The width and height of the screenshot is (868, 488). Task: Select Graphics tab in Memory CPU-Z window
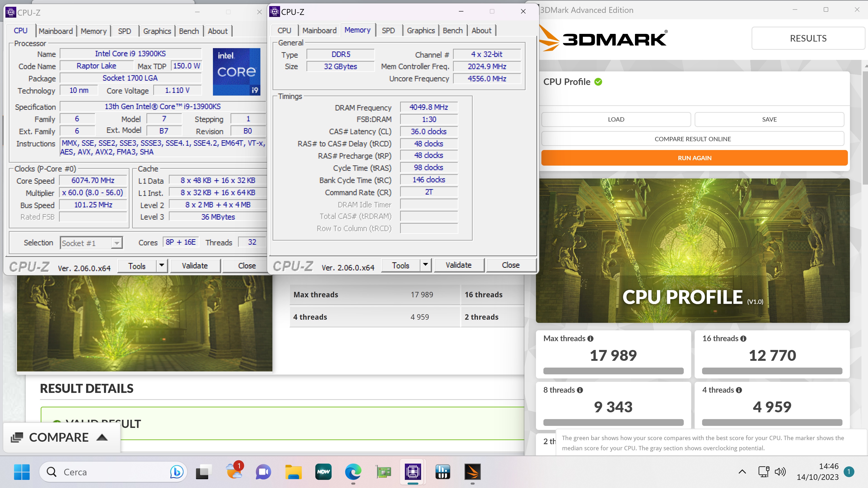tap(421, 30)
